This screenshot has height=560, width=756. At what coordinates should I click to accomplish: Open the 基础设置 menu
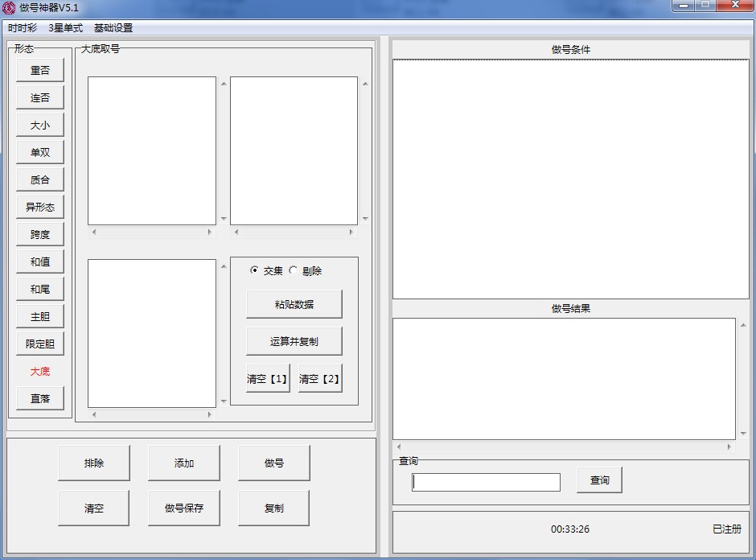click(x=113, y=28)
